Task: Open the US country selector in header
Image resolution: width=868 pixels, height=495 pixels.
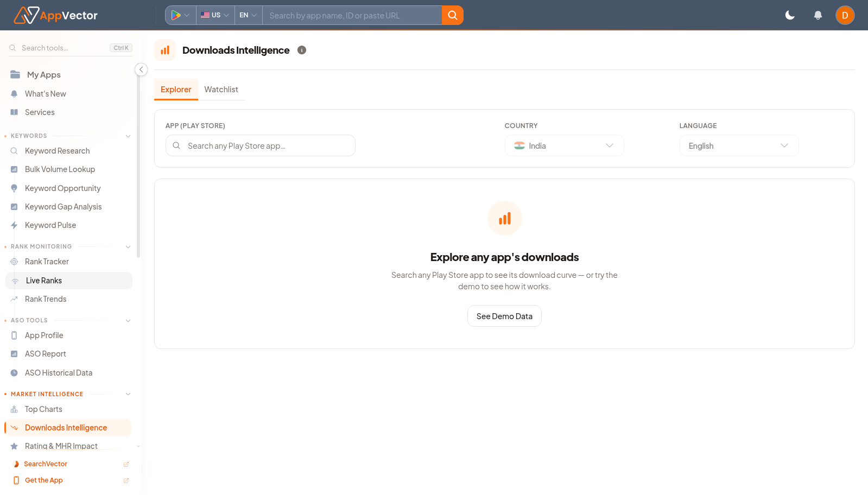Action: coord(215,15)
